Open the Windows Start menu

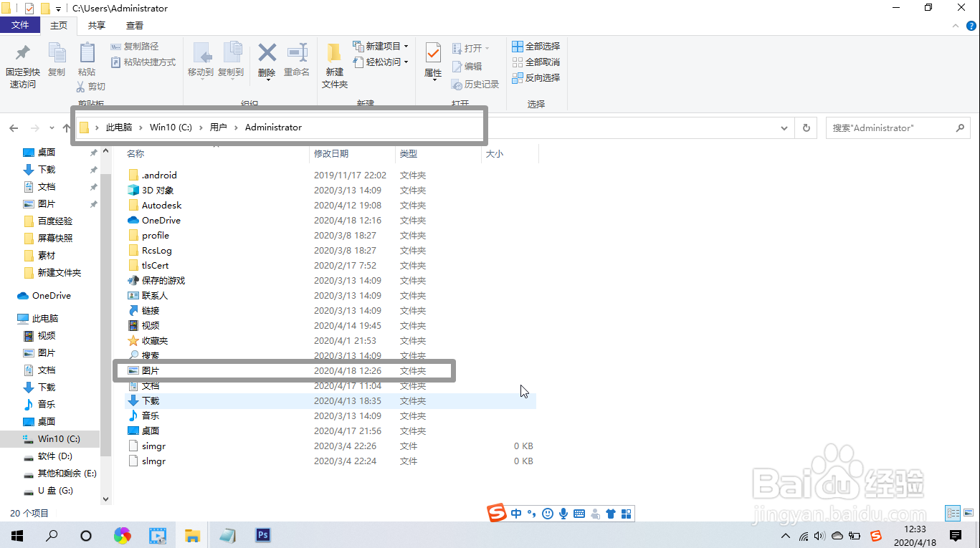17,535
